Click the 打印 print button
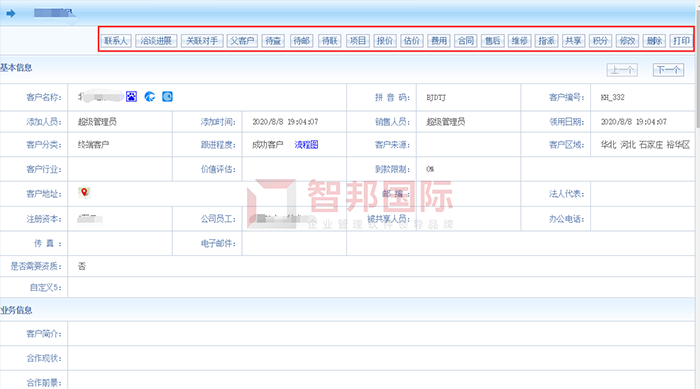 pyautogui.click(x=681, y=41)
